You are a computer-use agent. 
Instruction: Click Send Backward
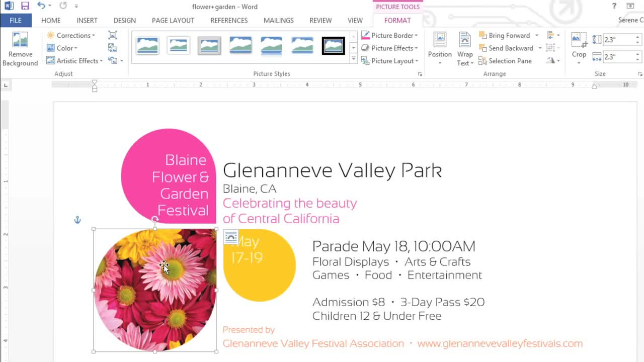506,48
